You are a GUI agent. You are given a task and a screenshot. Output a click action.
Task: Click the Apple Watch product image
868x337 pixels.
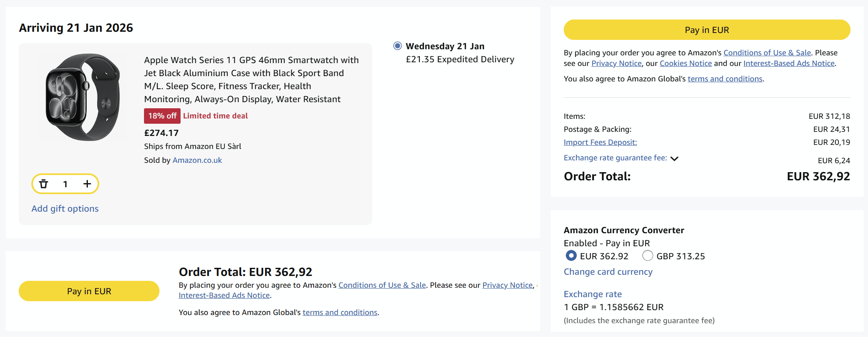pyautogui.click(x=83, y=97)
